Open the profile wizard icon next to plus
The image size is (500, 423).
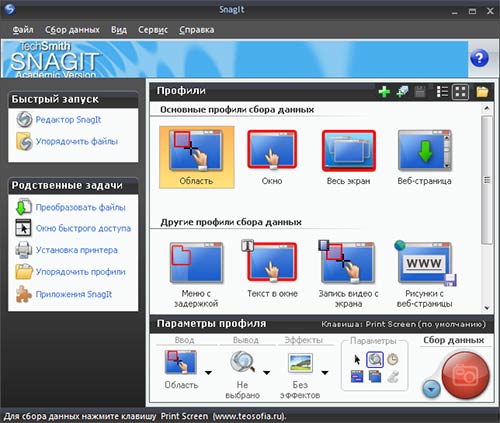tap(402, 92)
